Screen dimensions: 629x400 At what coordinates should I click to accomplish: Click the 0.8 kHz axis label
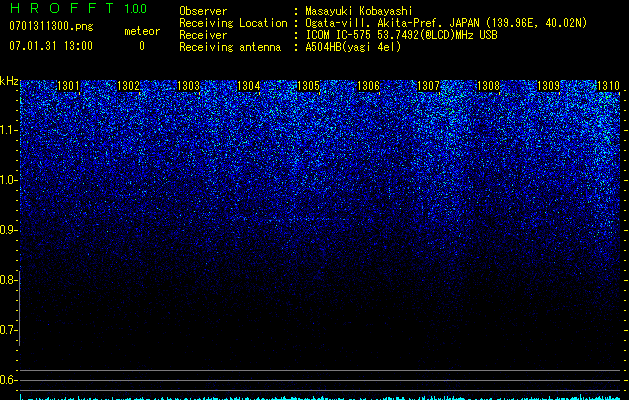(x=8, y=280)
